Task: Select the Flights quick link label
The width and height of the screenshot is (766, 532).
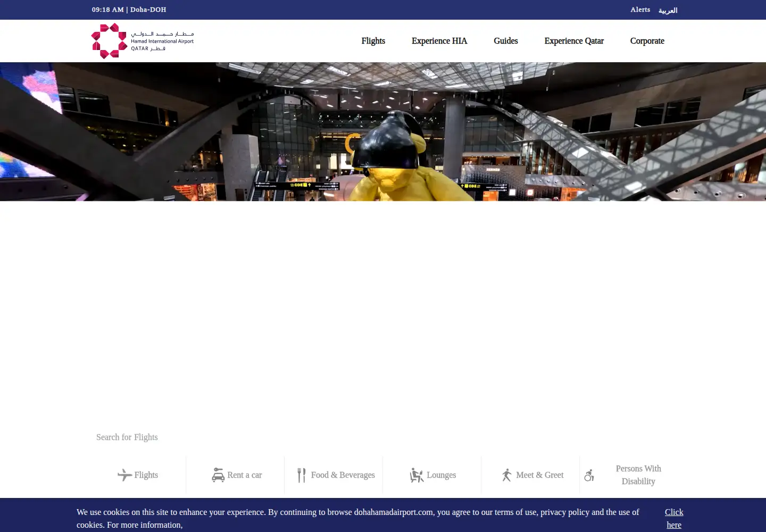Action: point(146,475)
